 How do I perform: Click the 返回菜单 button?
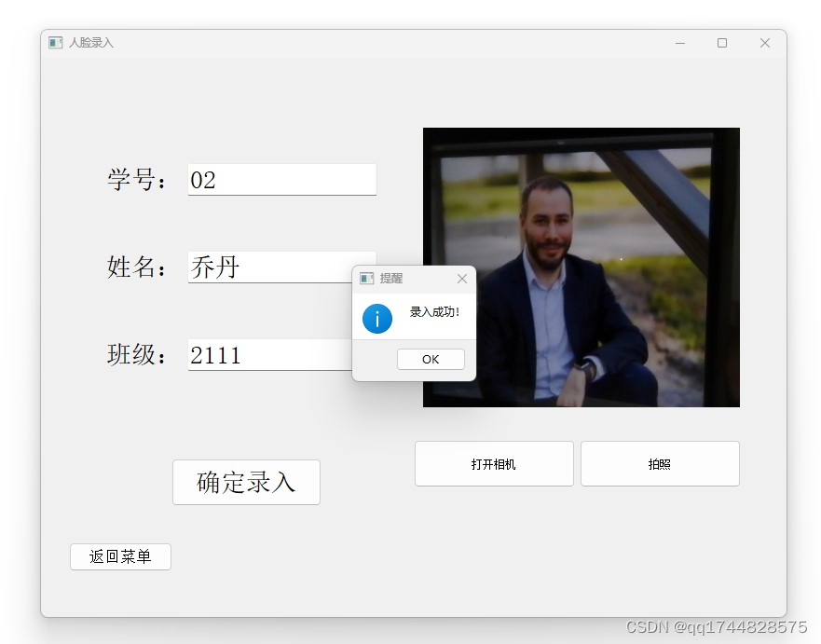pyautogui.click(x=120, y=556)
